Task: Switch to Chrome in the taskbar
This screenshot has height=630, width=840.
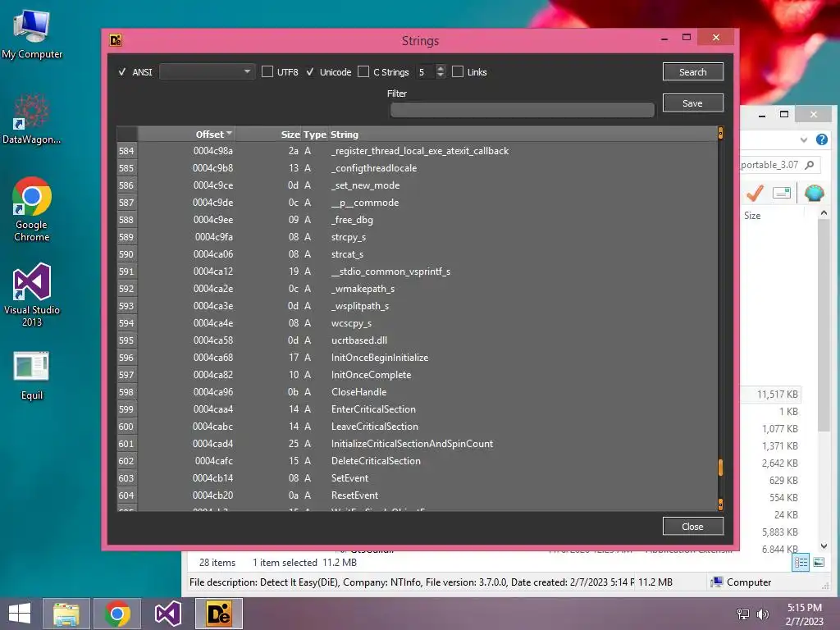Action: click(117, 614)
